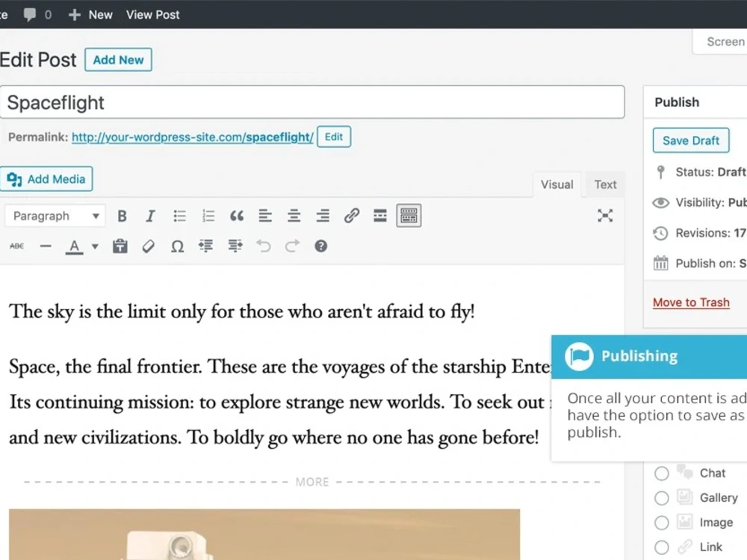
Task: Click the Publish on calendar icon
Action: pyautogui.click(x=660, y=263)
